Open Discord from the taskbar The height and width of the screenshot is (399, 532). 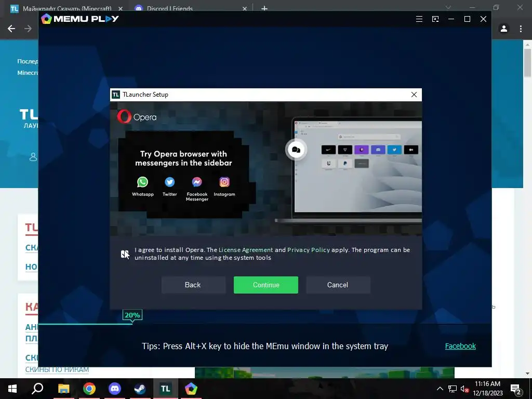[x=115, y=389]
